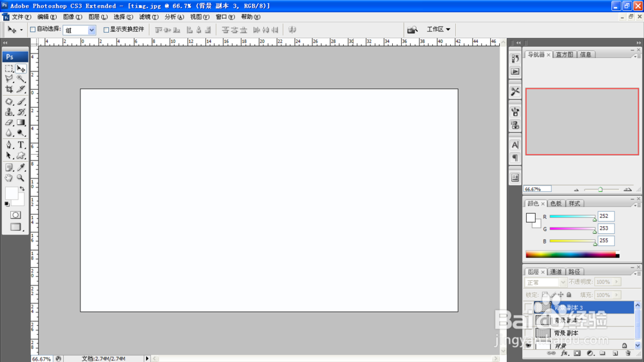Open the Navigator panel options menu
The height and width of the screenshot is (362, 644).
click(x=637, y=56)
